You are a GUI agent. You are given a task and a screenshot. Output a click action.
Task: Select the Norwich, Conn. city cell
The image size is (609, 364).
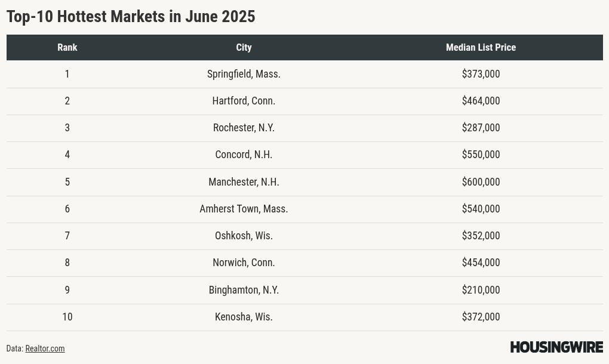pyautogui.click(x=244, y=263)
